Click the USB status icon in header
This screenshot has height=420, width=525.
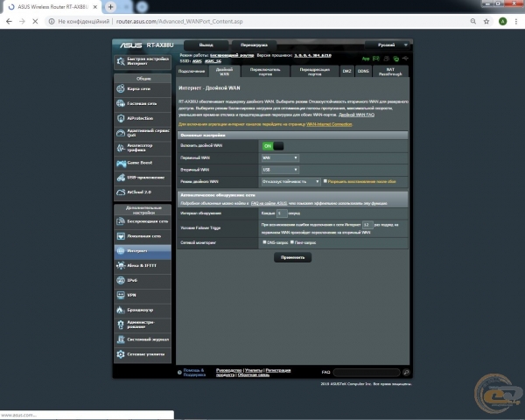[405, 59]
